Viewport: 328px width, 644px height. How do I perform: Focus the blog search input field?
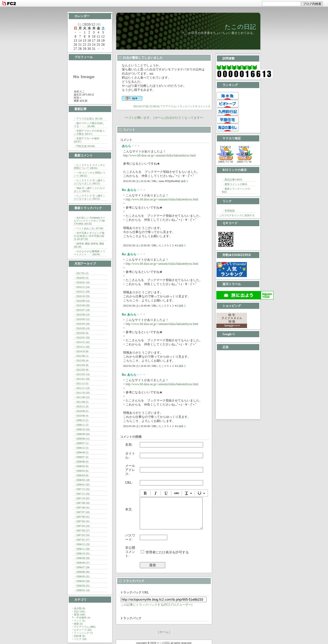281,4
